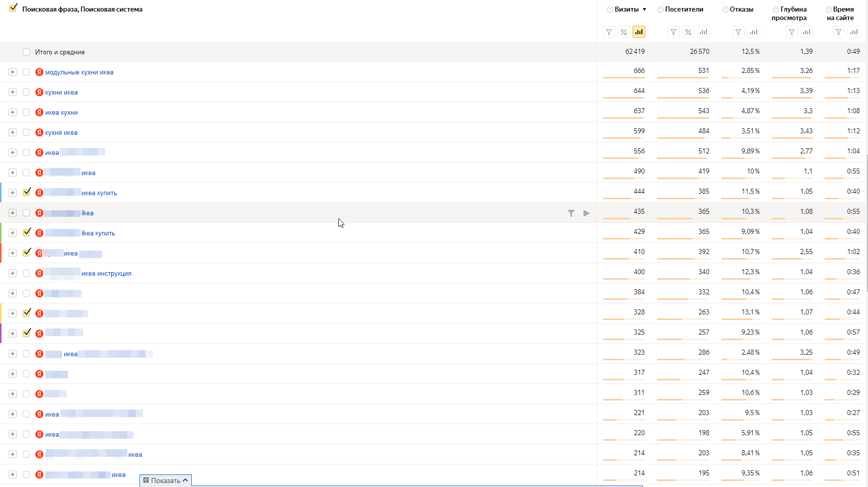Expand the икеа инструкция row

pos(13,273)
